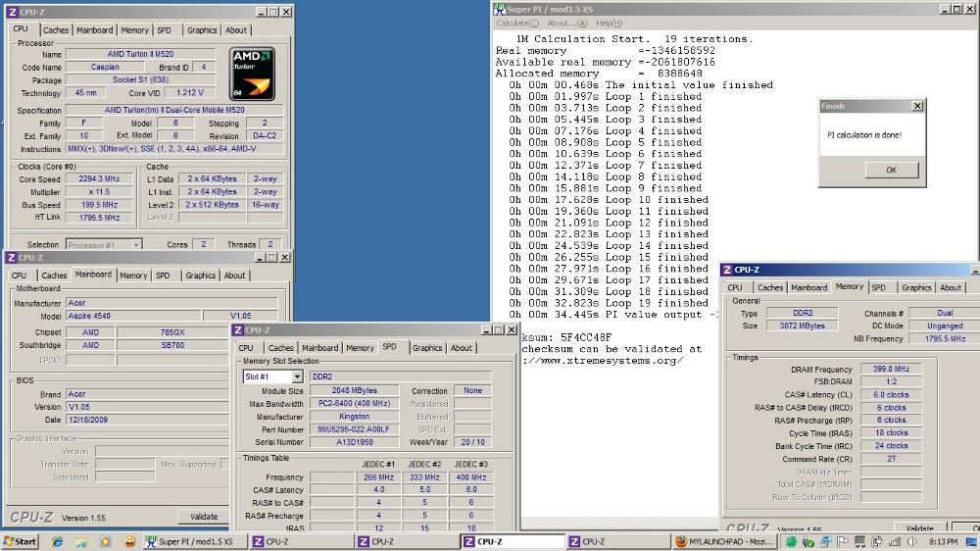Open CPU tab in the SPD CPU-Z window
Screen dimensions: 980x551
point(246,348)
